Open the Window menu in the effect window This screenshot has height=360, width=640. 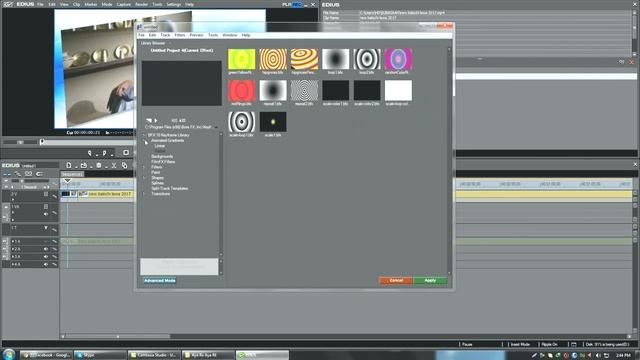tap(230, 35)
